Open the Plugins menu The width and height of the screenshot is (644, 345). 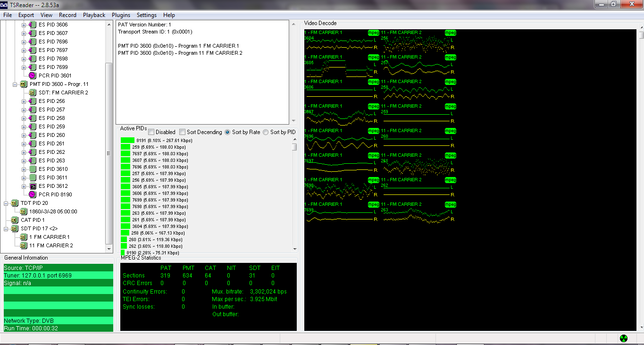pyautogui.click(x=121, y=15)
